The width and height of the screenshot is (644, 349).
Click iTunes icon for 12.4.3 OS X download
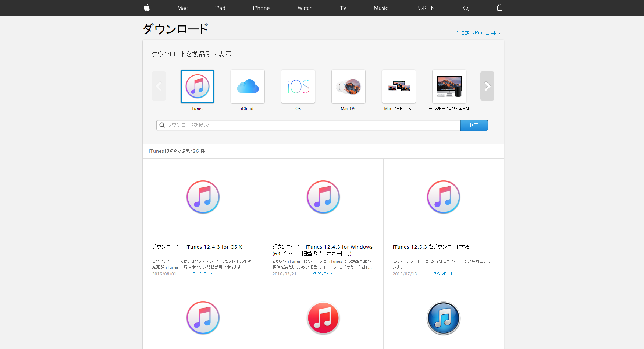[203, 197]
